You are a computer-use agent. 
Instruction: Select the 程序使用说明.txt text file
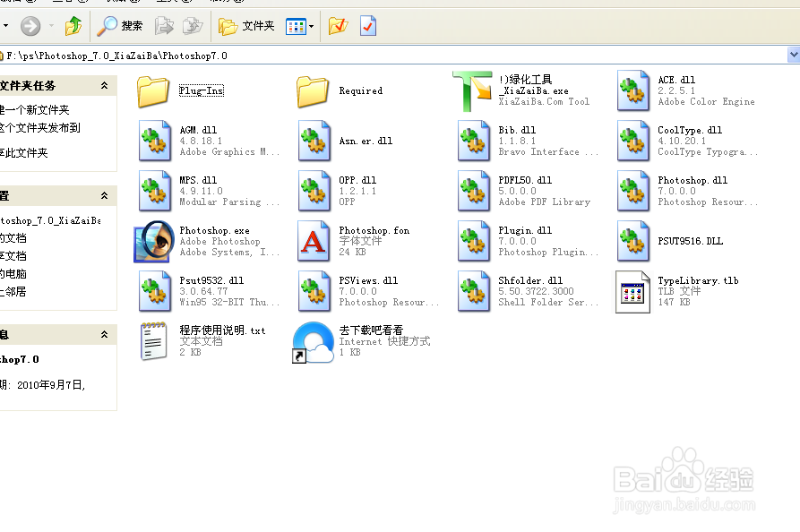point(153,341)
